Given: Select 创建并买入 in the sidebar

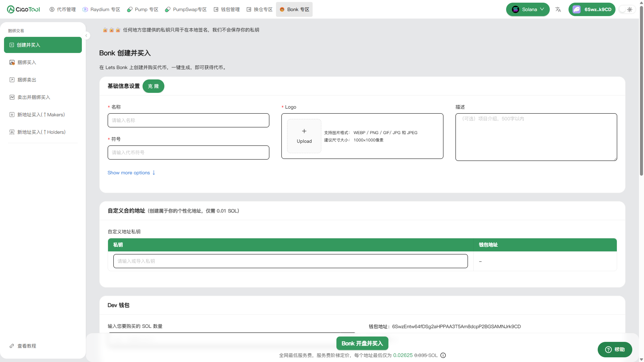Looking at the screenshot, I should [x=43, y=45].
